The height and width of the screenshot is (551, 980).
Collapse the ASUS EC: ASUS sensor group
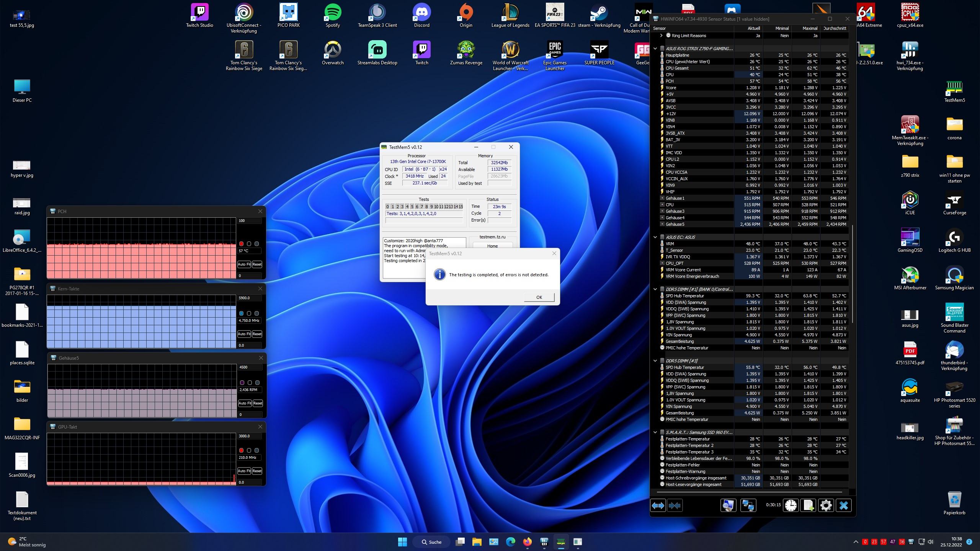tap(655, 237)
